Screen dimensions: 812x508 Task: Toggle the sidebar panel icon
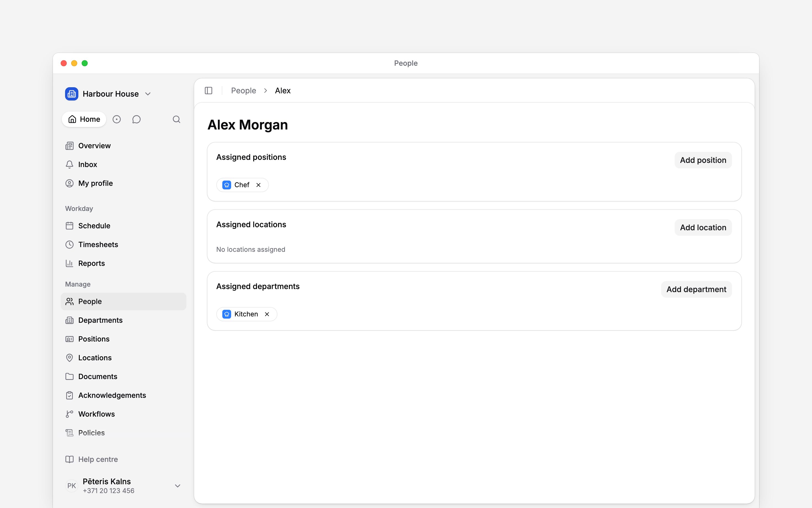point(208,91)
